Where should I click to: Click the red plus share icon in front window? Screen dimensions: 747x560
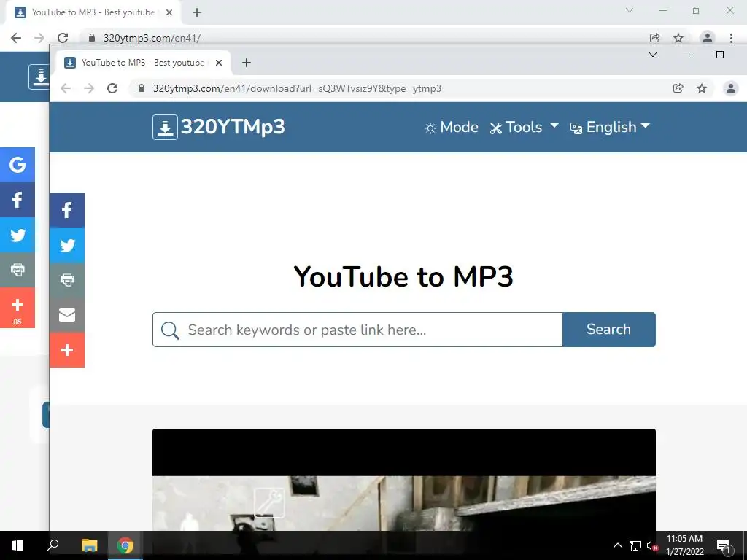[x=67, y=350]
